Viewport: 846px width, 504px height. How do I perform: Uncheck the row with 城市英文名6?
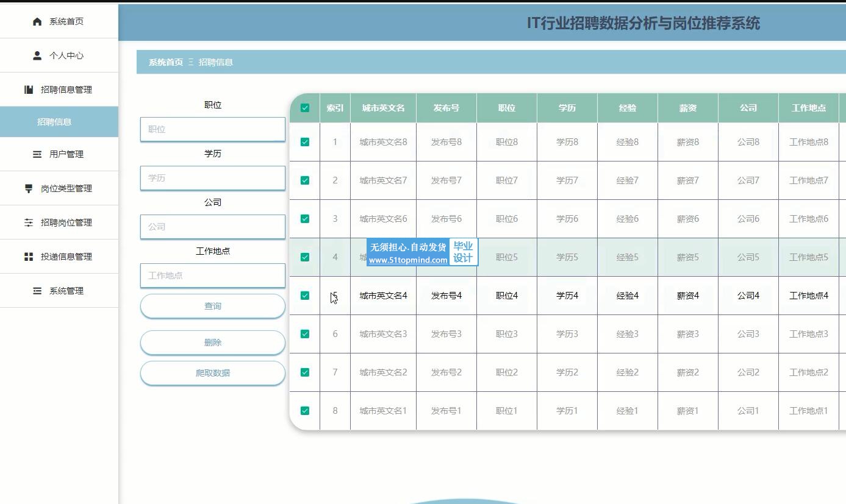(x=305, y=219)
